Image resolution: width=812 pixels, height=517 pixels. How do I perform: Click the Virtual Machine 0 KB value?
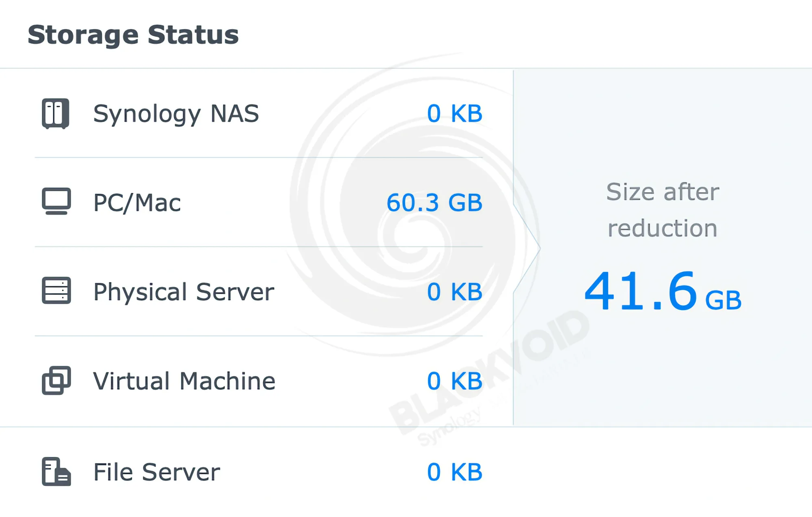click(455, 381)
